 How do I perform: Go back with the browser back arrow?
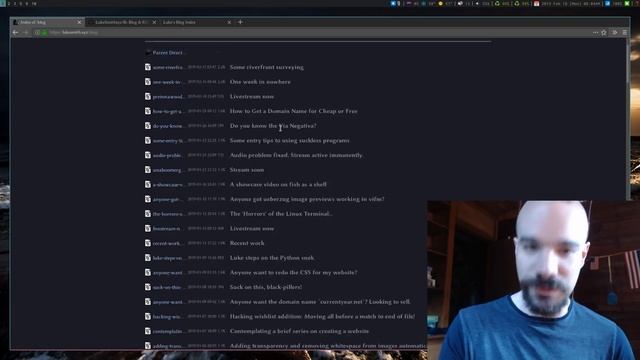16,32
